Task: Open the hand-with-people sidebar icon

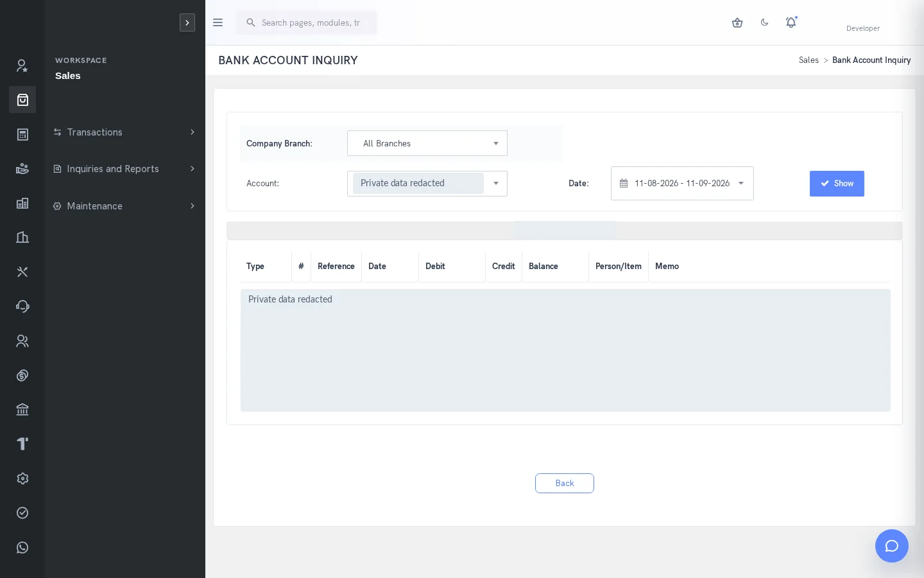Action: coord(22,169)
